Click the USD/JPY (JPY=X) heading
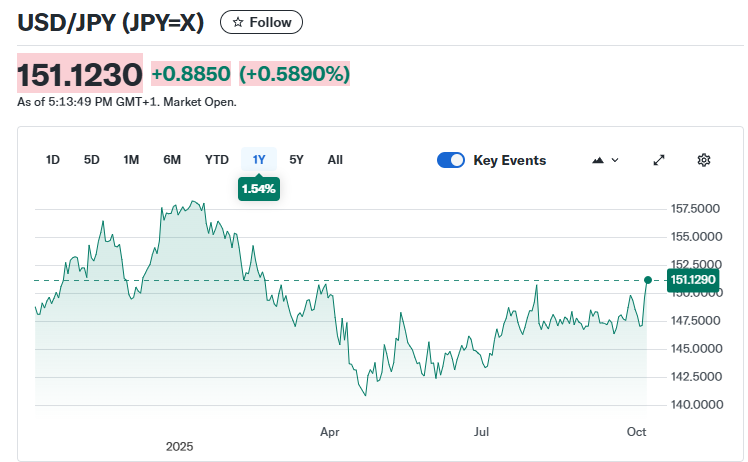 [x=110, y=22]
